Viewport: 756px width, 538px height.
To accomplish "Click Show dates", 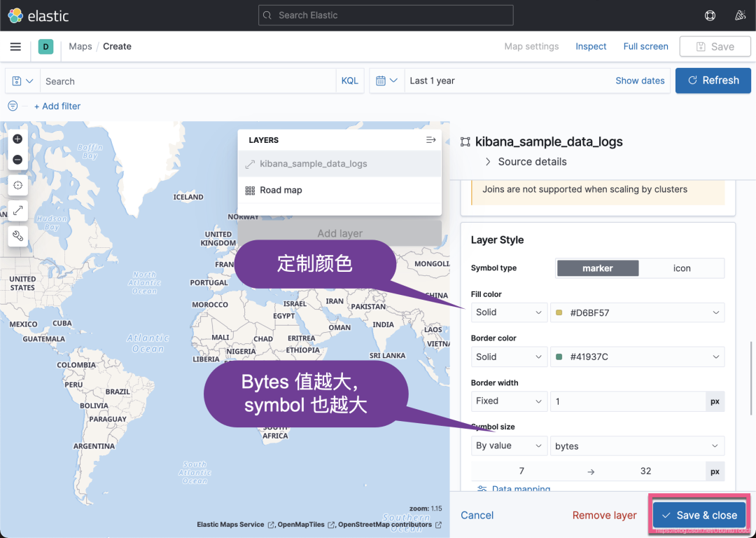I will [x=640, y=81].
